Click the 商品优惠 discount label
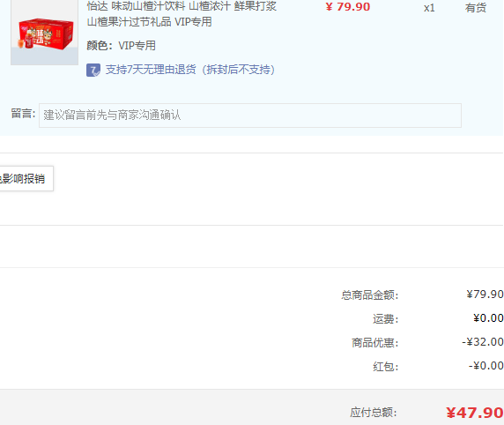Viewport: 504px width, 425px height. click(374, 343)
